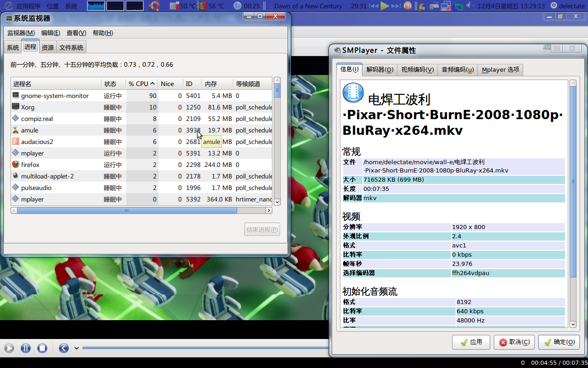Open the Mplayer 选项 tab
The image size is (588, 368).
500,69
